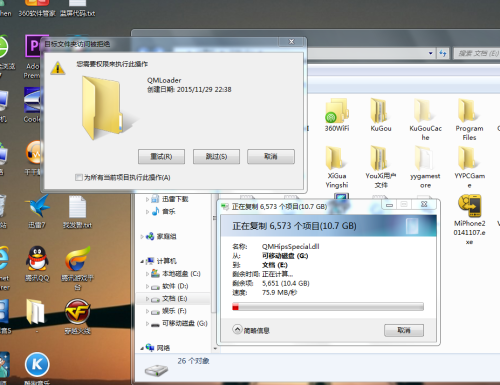
Task: Select the MiPhone20141107.exe file
Action: pos(469,219)
